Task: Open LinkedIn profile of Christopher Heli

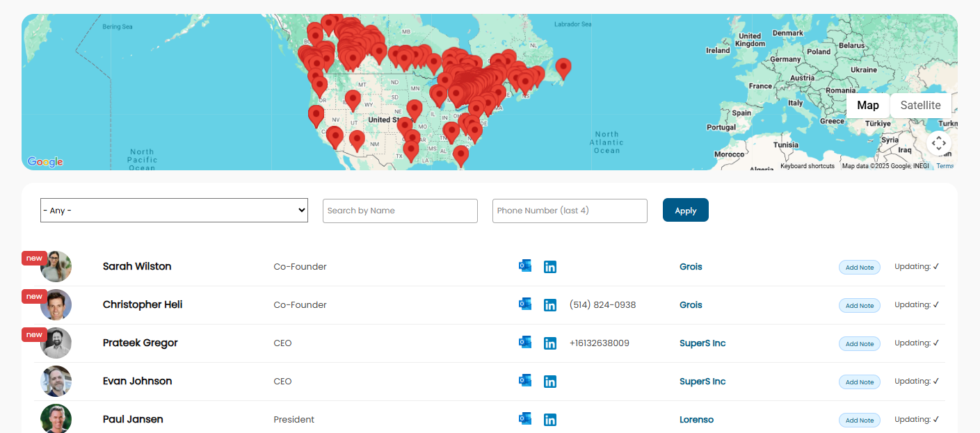Action: point(549,305)
